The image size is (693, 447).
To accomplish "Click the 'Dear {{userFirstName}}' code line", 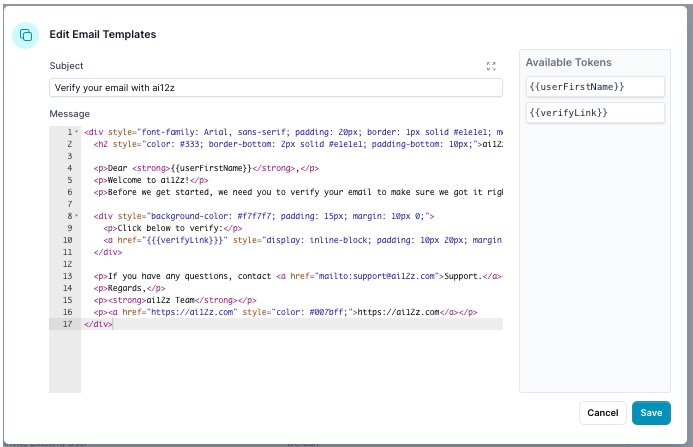I will coord(206,168).
